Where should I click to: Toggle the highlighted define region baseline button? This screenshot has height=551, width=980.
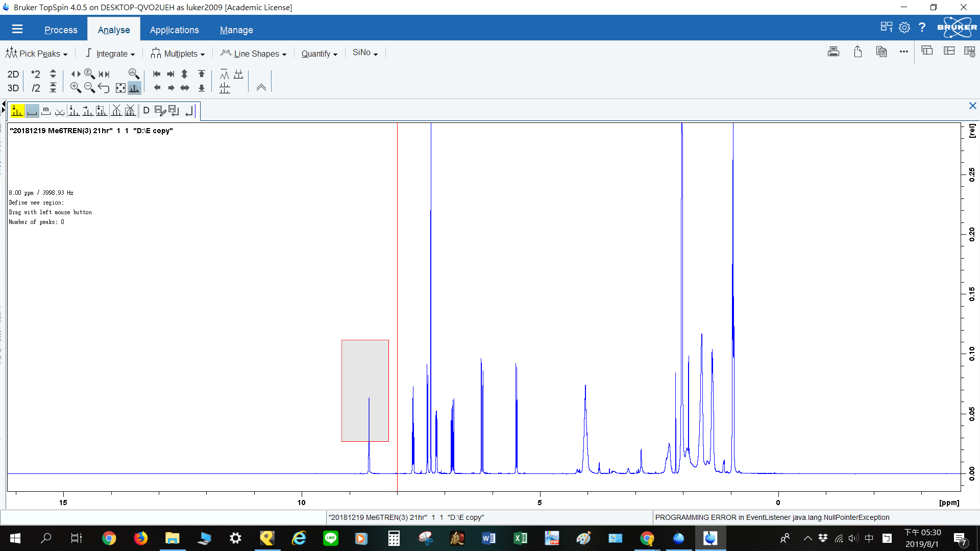(x=32, y=110)
